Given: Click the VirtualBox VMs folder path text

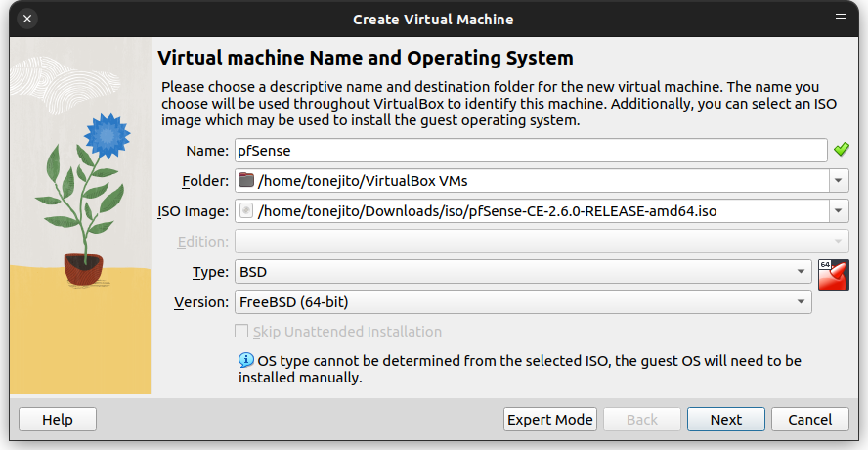Looking at the screenshot, I should pos(363,181).
